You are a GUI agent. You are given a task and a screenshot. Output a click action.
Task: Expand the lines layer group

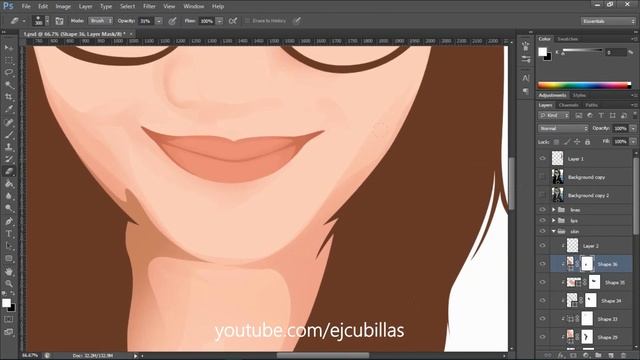pos(554,209)
